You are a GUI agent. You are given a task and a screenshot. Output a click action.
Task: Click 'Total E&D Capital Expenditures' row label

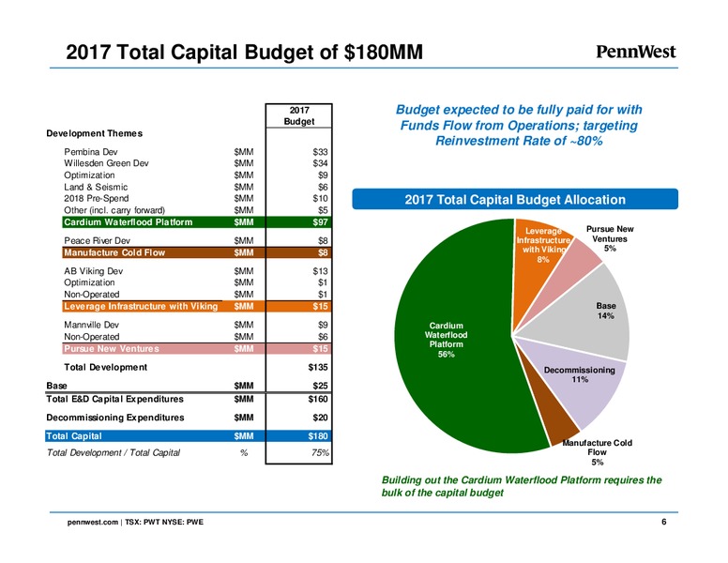coord(114,399)
